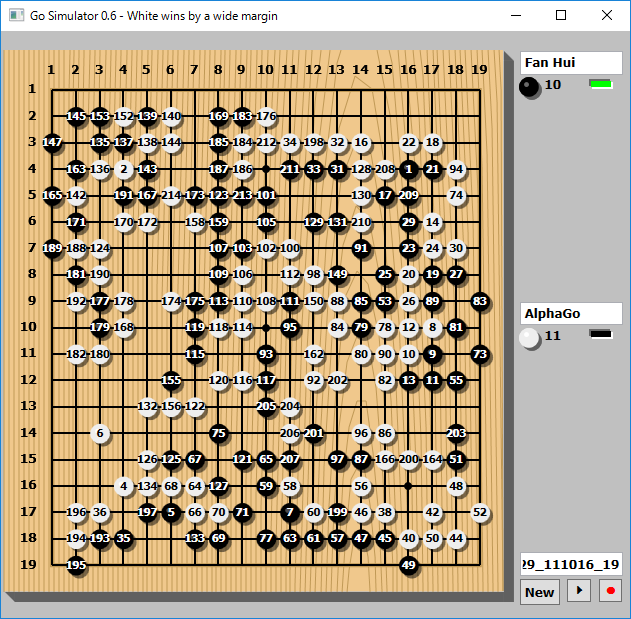Click the play button with triangle icon
This screenshot has height=619, width=631.
579,591
